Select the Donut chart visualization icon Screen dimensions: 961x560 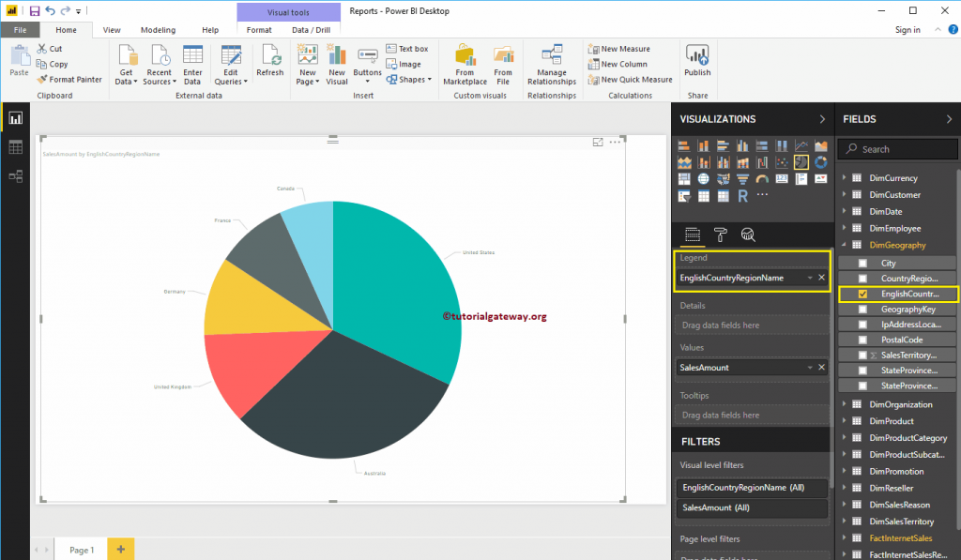pyautogui.click(x=819, y=161)
